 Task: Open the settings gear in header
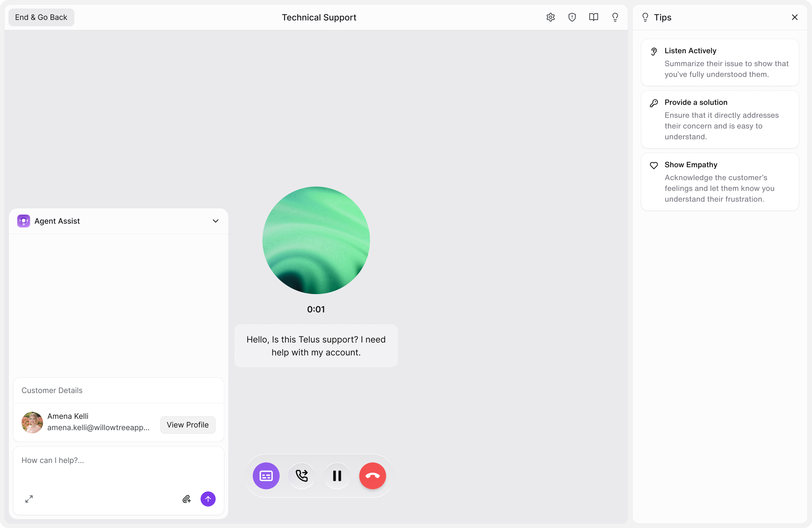550,17
